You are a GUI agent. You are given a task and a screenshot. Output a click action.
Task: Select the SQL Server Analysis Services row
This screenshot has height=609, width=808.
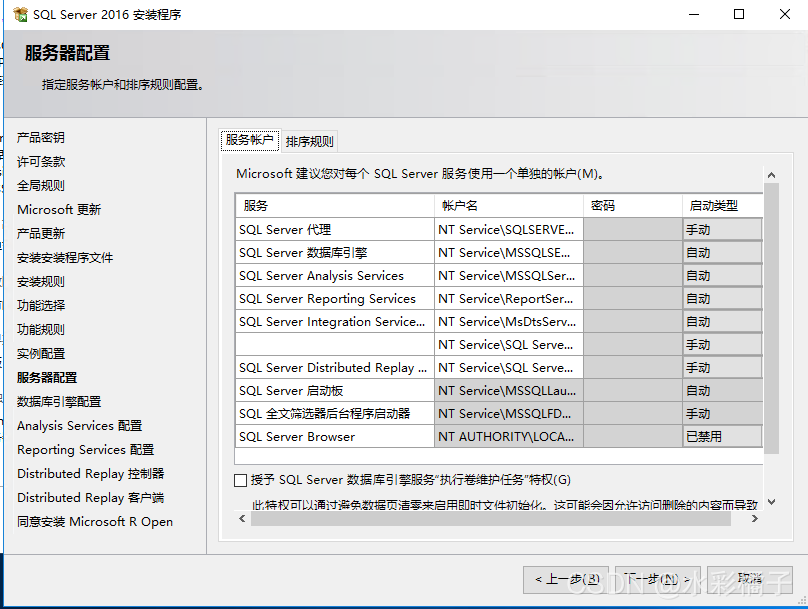coord(334,276)
